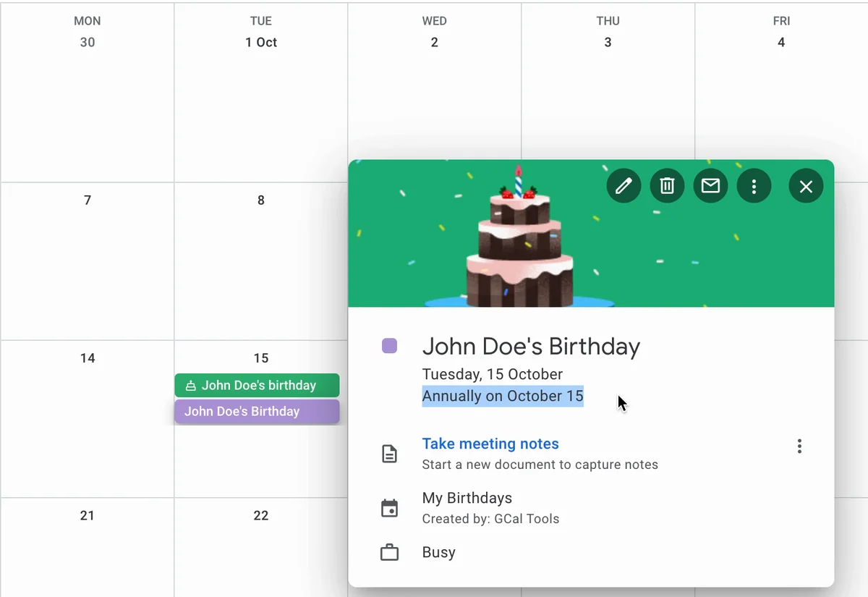
Task: Click My Birthdays calendar name
Action: 467,498
